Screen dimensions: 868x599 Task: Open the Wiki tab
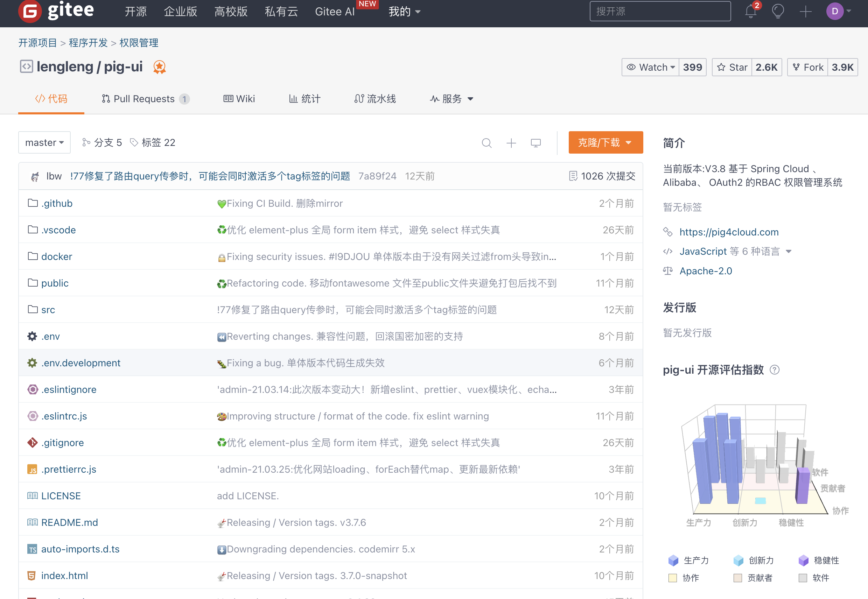(x=239, y=99)
